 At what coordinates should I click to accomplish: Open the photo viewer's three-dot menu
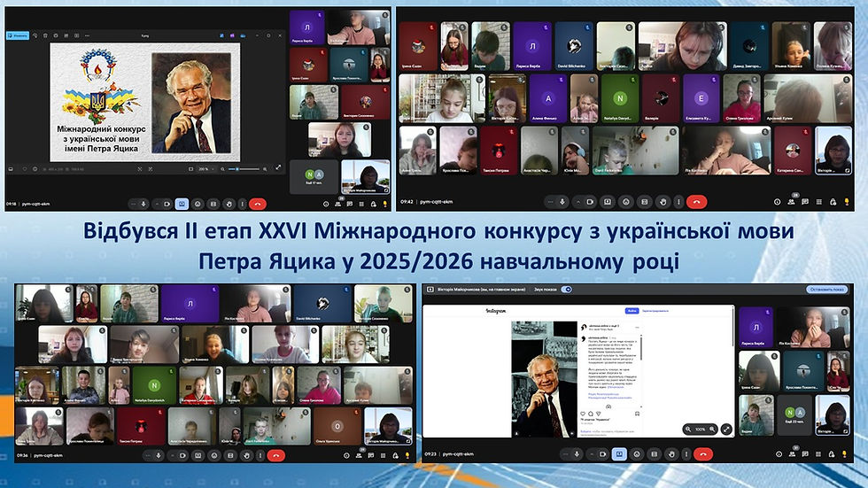click(x=88, y=35)
